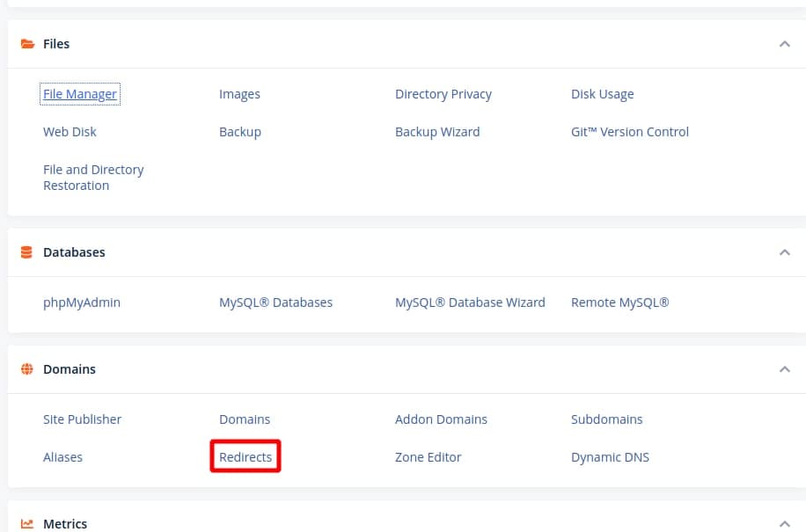Collapse the Files section chevron
The height and width of the screenshot is (532, 806).
point(785,44)
